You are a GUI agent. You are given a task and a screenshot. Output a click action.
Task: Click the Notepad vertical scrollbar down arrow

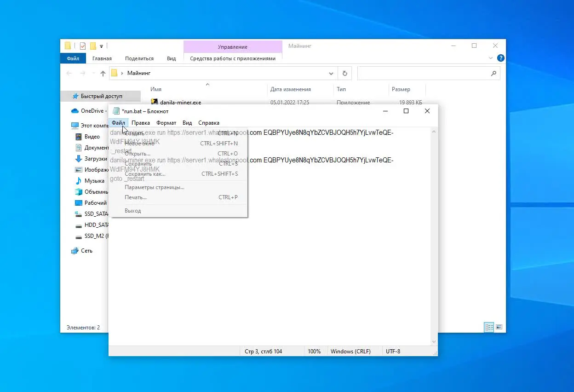[x=434, y=342]
